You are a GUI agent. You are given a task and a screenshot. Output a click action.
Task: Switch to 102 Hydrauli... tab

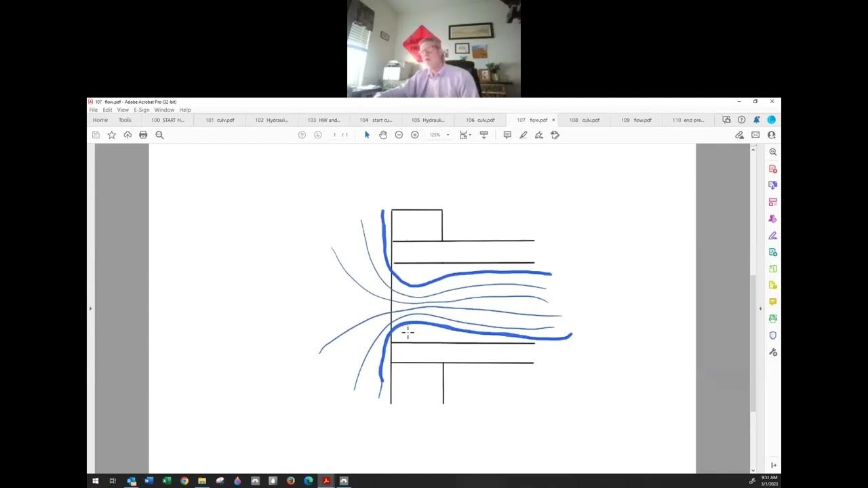point(271,120)
